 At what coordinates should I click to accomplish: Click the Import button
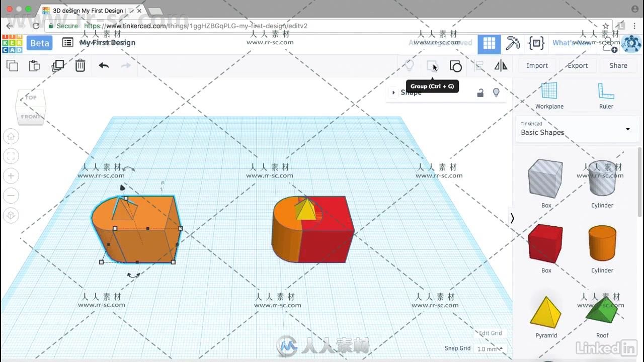coord(537,65)
